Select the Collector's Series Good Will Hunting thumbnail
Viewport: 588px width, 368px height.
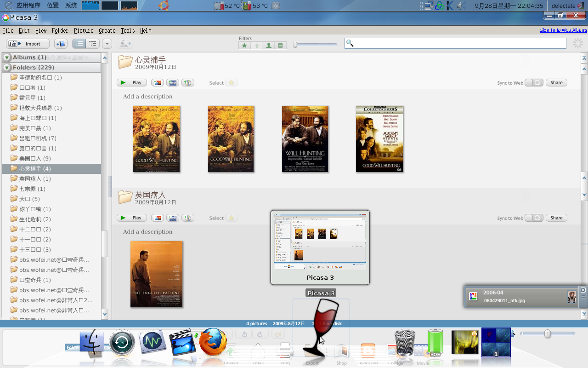[x=379, y=139]
